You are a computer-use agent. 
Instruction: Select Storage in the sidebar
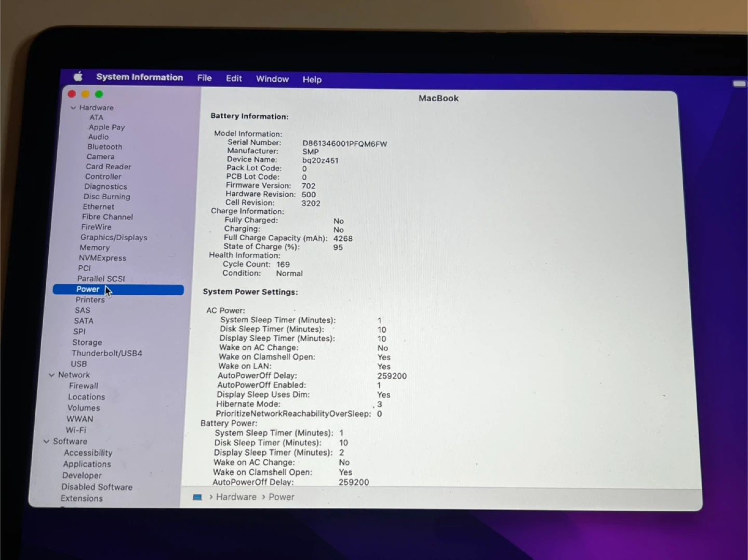tap(87, 343)
